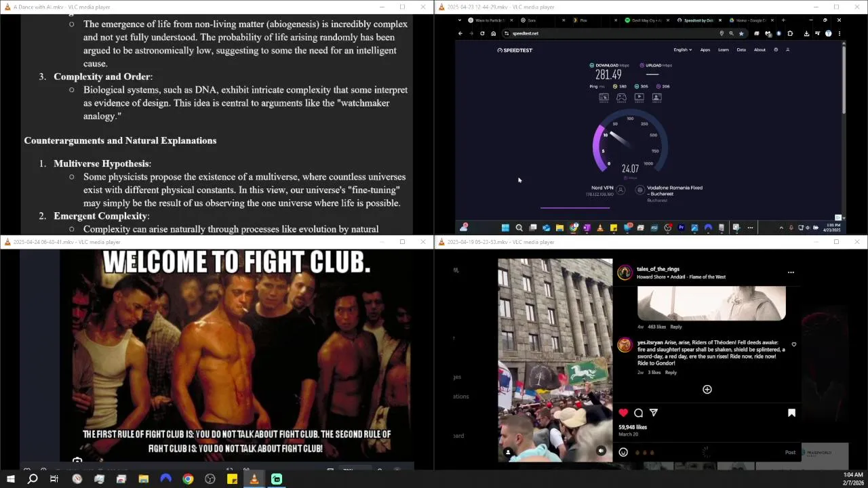This screenshot has height=488, width=868.
Task: Click the Post button in comment box
Action: coord(790,452)
